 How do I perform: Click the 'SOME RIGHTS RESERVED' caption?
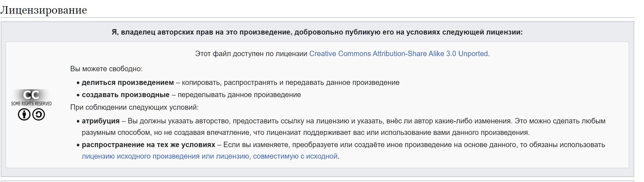31,104
